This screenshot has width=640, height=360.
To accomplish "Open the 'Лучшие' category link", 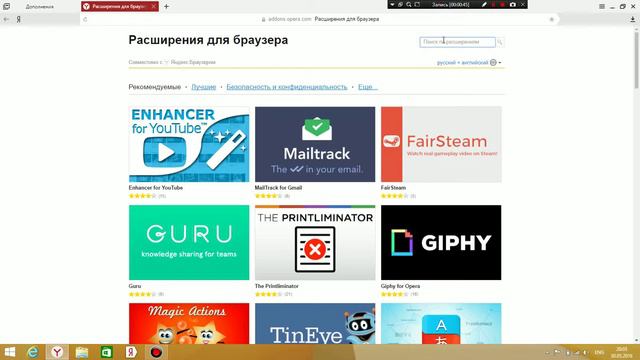I will pos(204,87).
